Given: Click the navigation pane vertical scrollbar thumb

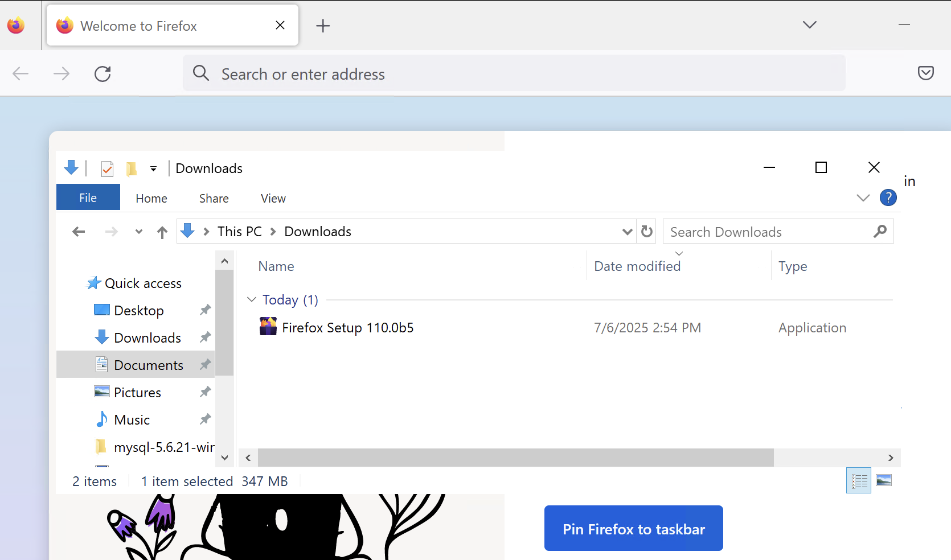Looking at the screenshot, I should tap(224, 323).
